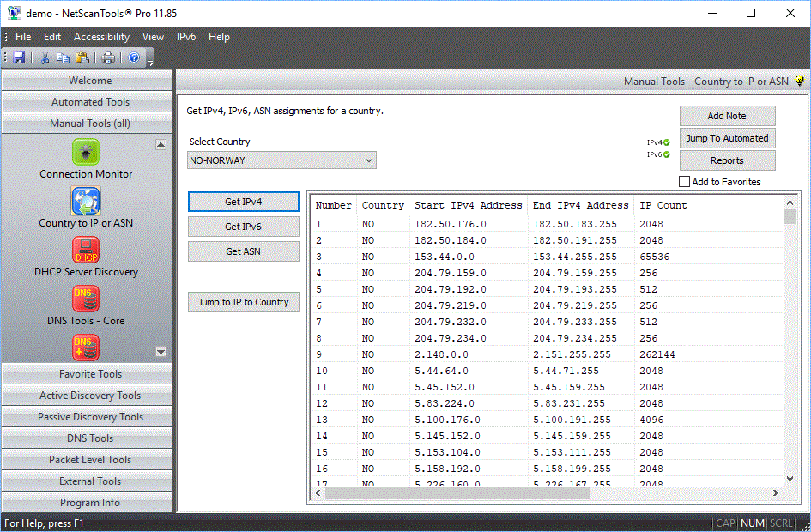Expand the DNS Tools section
The width and height of the screenshot is (811, 532).
coord(87,438)
